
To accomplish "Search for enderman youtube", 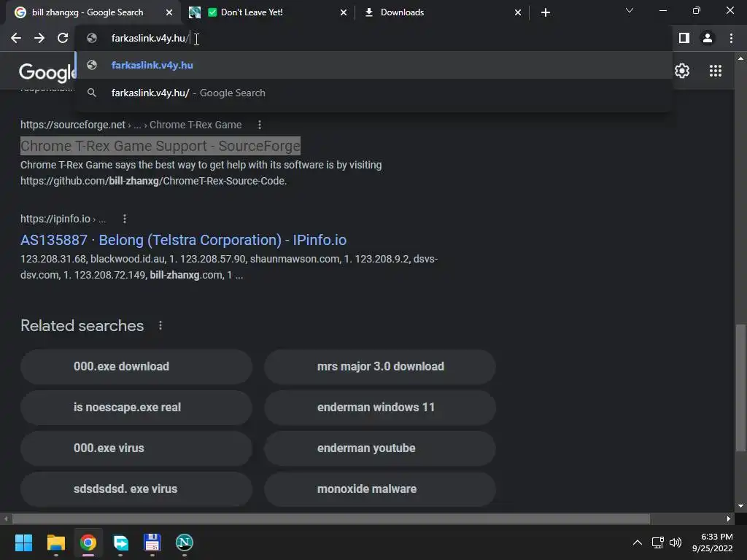I will coord(380,448).
